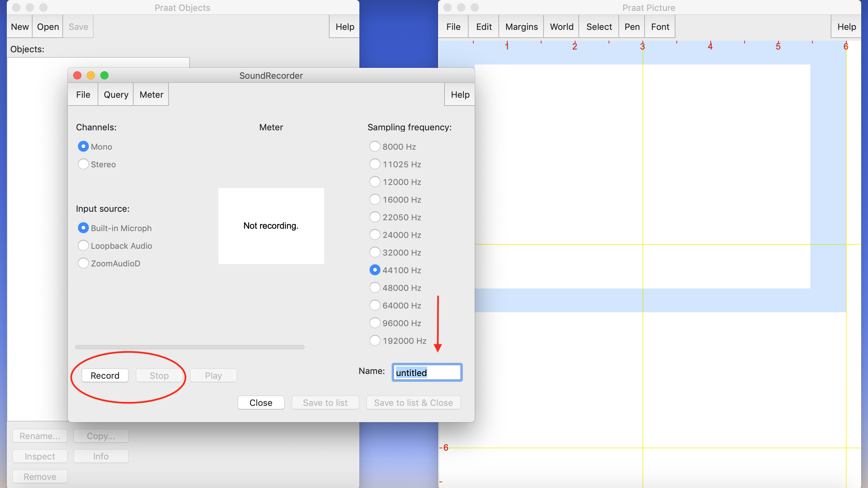Close the SoundRecorder window with red button
The image size is (868, 488).
pyautogui.click(x=77, y=75)
